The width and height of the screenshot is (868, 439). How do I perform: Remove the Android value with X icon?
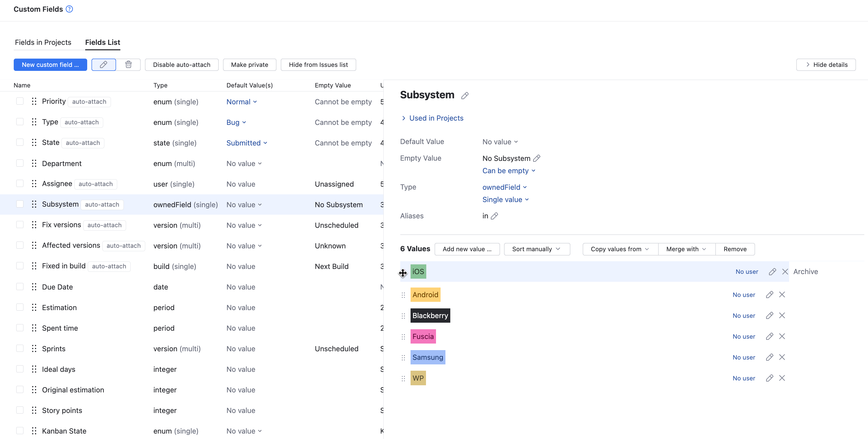point(782,295)
